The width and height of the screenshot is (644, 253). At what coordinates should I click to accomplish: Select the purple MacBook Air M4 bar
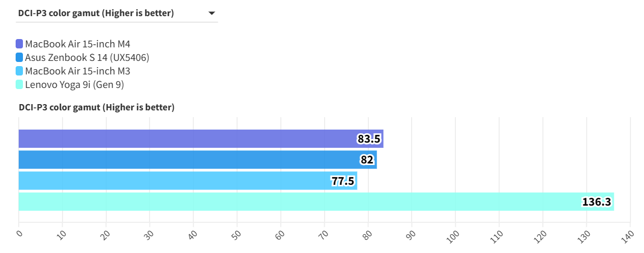182,139
